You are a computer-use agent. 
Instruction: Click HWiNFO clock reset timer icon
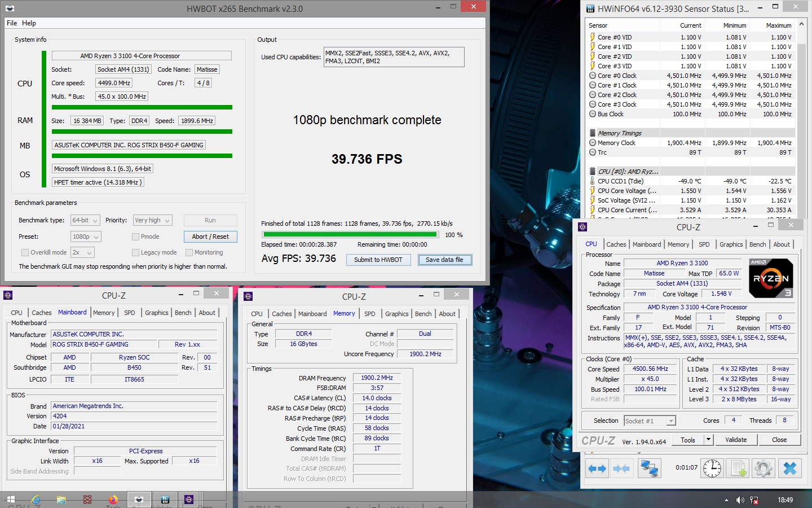(x=712, y=468)
